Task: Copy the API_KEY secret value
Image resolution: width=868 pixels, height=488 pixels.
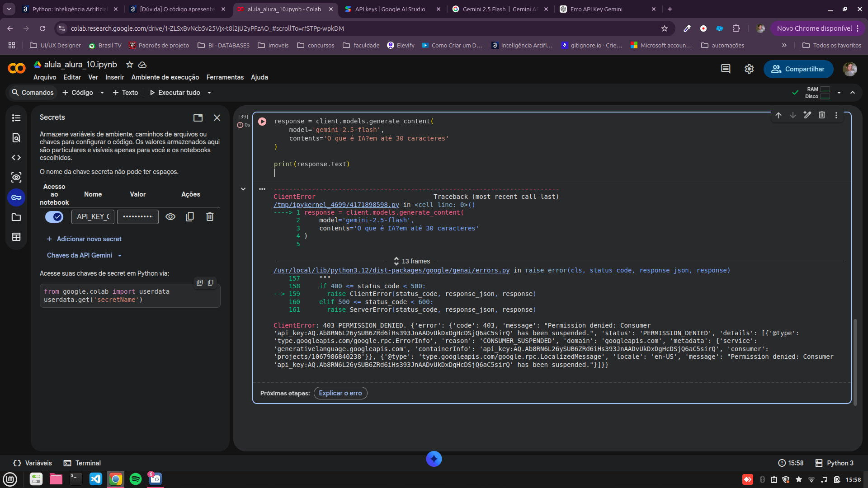Action: click(x=190, y=217)
